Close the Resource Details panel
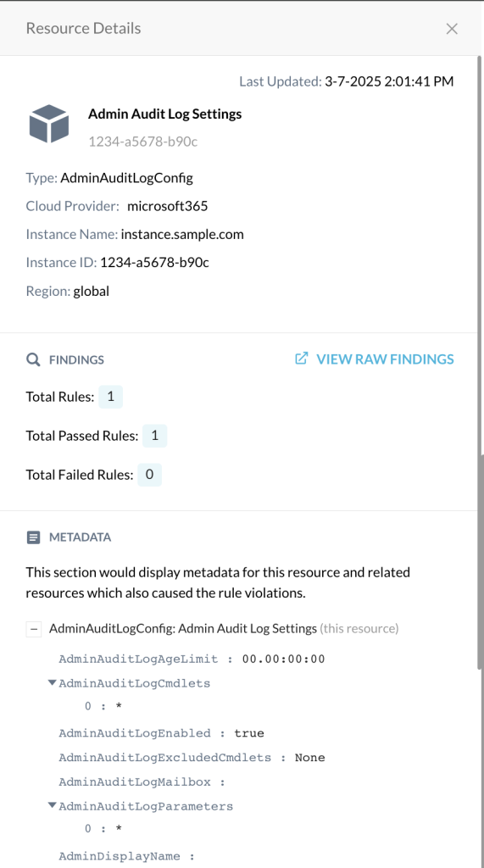 [x=452, y=29]
